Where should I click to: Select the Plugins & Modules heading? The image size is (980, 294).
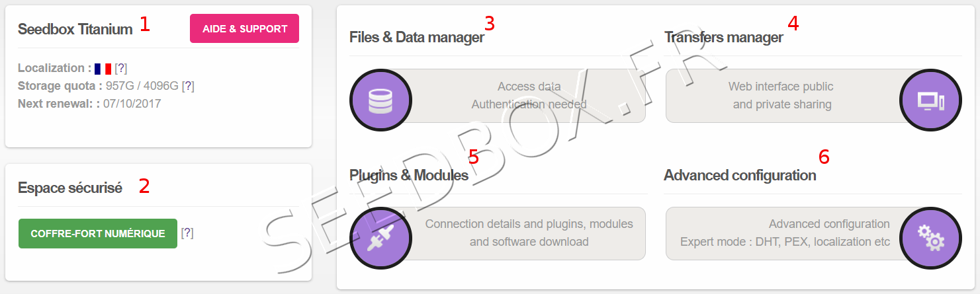409,176
